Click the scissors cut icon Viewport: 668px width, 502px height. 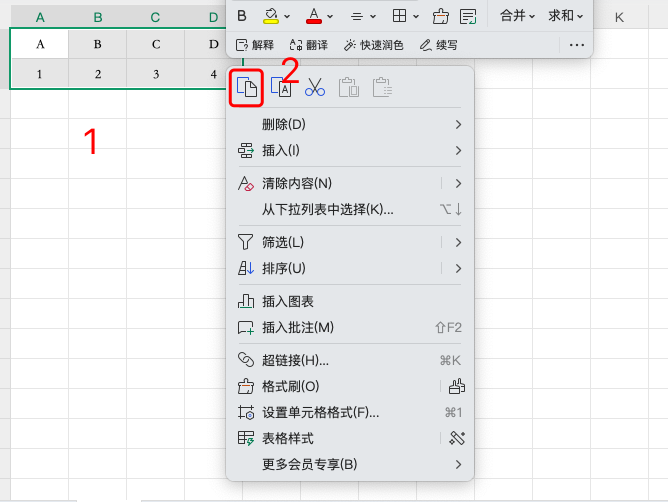pyautogui.click(x=315, y=87)
